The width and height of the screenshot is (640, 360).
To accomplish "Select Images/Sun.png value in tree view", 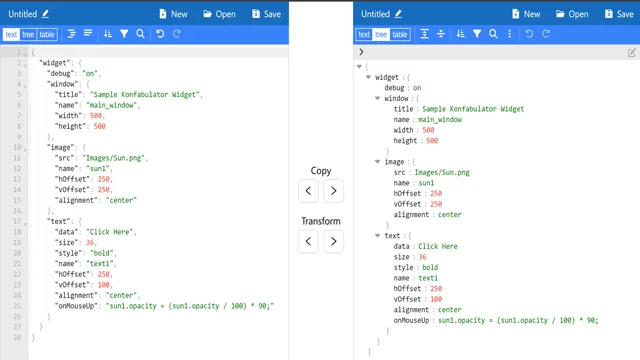I will (442, 172).
